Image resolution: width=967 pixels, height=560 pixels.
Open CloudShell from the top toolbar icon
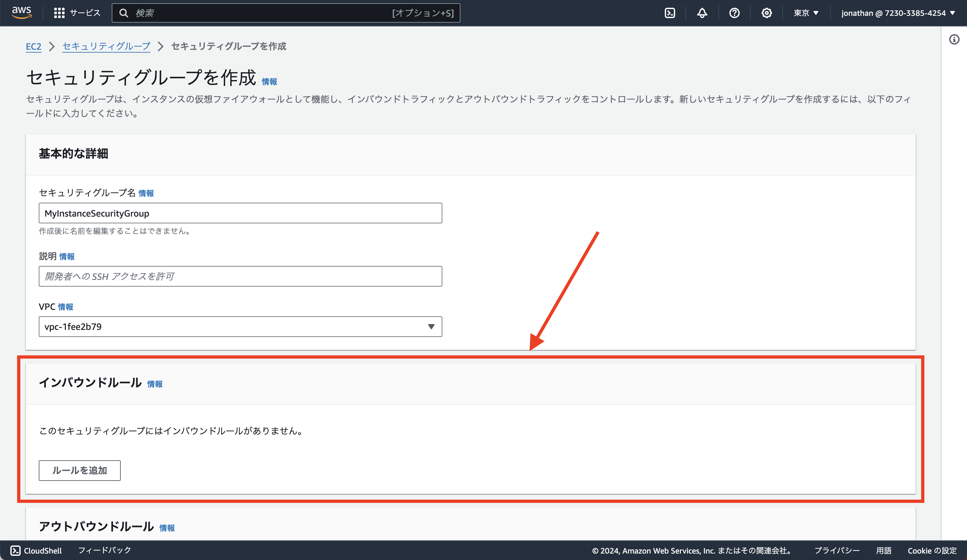pyautogui.click(x=670, y=13)
